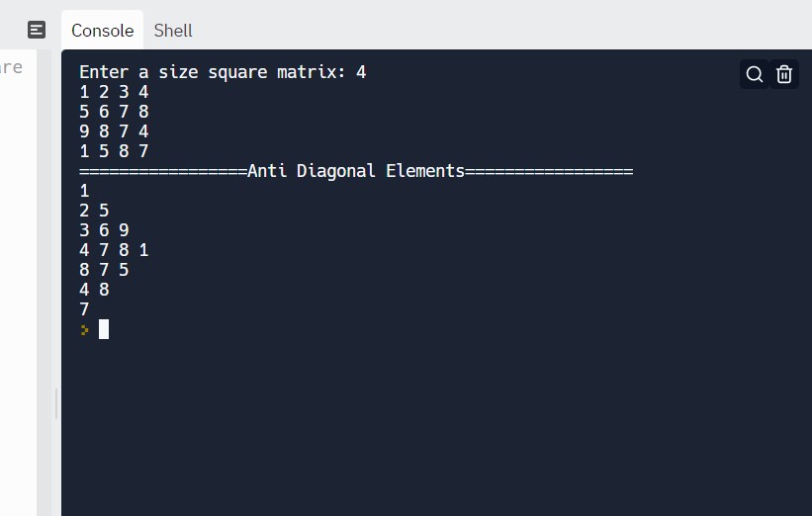Click the output line '3 6 9'
This screenshot has height=516, width=812.
click(104, 230)
